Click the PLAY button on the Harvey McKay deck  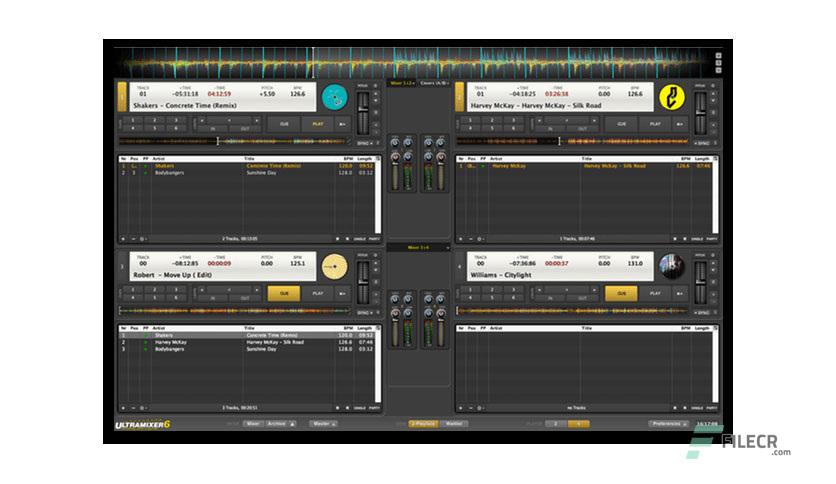pos(655,124)
